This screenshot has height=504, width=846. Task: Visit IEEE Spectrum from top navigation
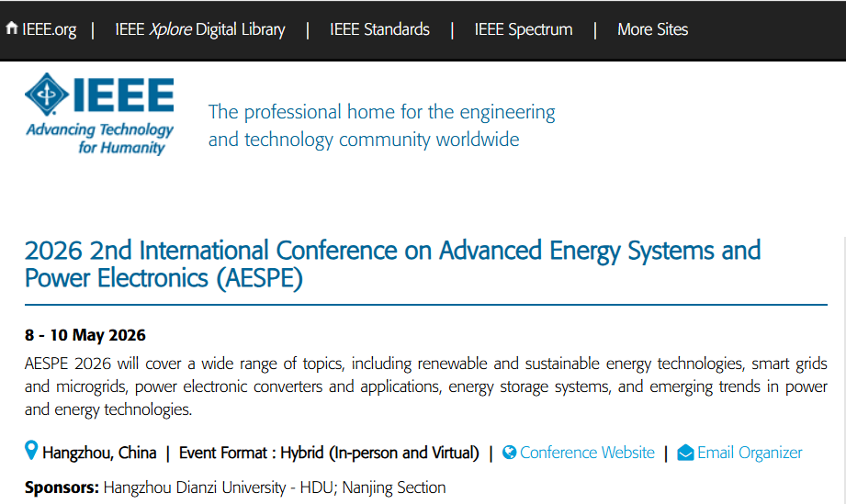point(523,29)
